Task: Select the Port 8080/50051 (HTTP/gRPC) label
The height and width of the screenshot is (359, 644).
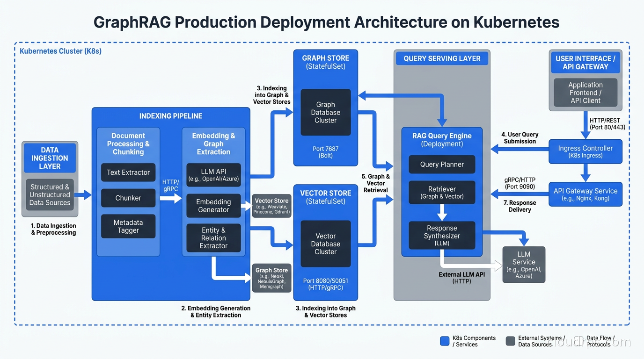Action: tap(326, 284)
